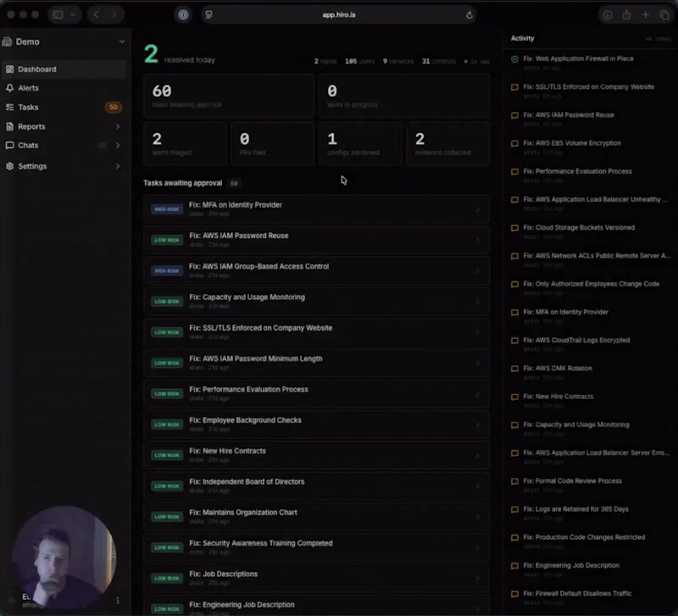Expand chevron on Performance Evaluation Process task
678x616 pixels.
477,394
